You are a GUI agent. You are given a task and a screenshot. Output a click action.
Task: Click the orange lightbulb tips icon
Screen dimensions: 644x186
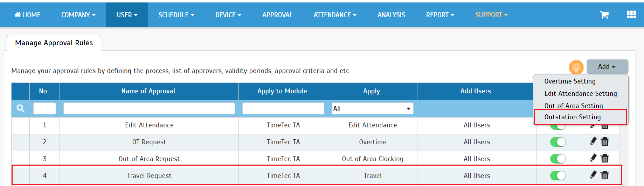(x=576, y=67)
